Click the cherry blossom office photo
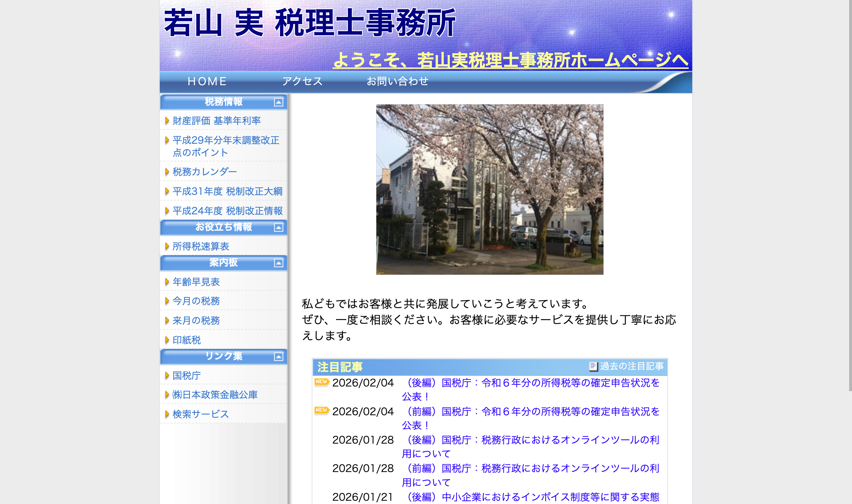This screenshot has height=504, width=852. tap(490, 189)
